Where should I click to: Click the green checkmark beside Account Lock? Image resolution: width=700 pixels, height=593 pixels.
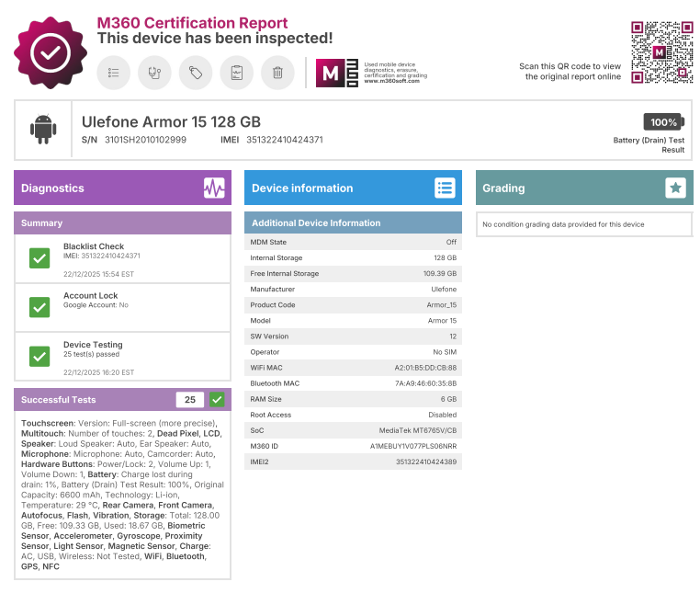(x=40, y=307)
